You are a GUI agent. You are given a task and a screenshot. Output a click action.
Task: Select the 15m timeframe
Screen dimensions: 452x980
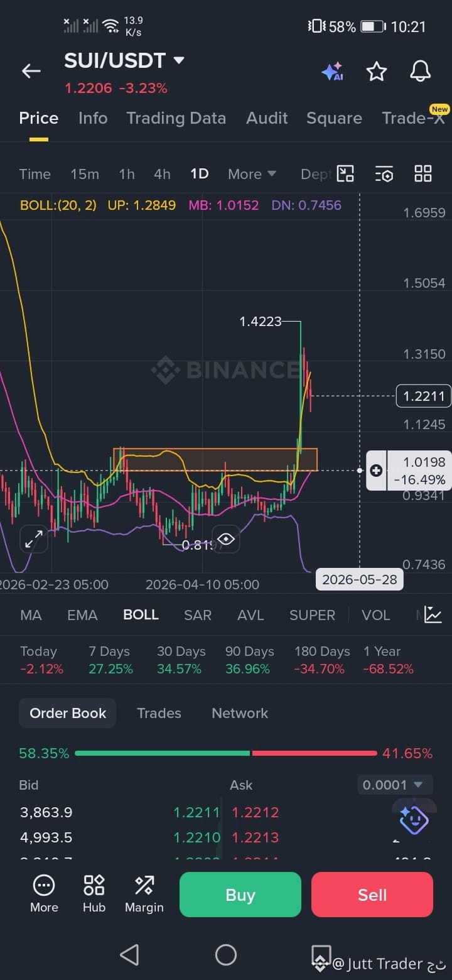coord(85,174)
